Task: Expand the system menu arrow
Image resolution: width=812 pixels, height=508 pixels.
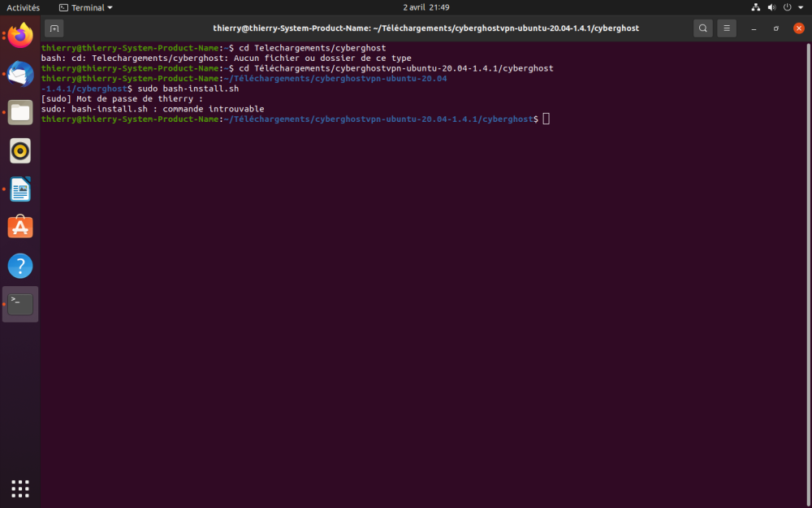Action: 801,8
